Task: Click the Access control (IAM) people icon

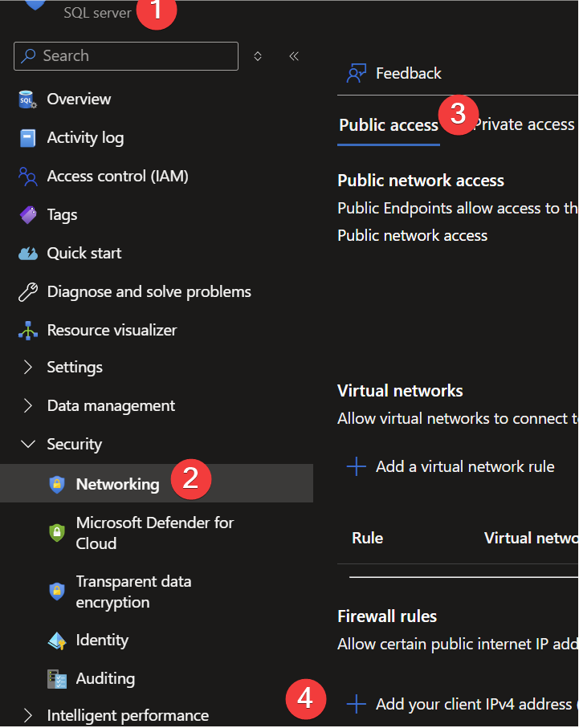Action: click(28, 177)
